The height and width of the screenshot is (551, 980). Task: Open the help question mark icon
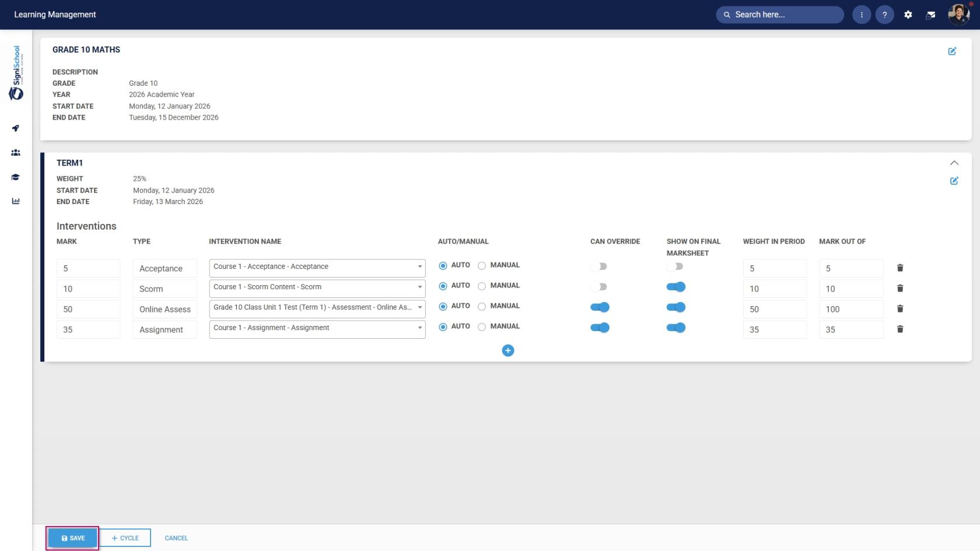885,15
